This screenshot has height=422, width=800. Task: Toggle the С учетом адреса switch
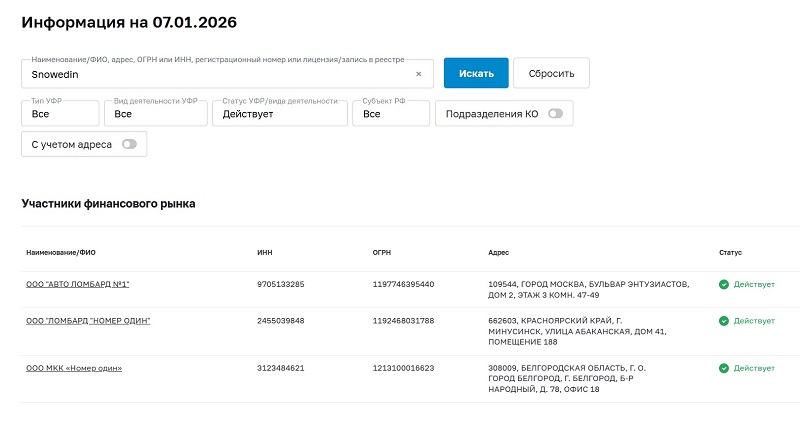coord(129,145)
